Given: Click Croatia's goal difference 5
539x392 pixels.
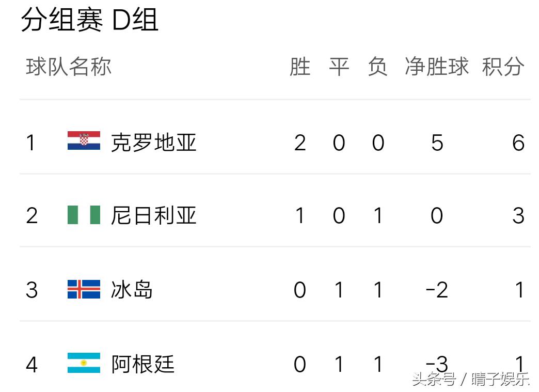Looking at the screenshot, I should tap(437, 143).
